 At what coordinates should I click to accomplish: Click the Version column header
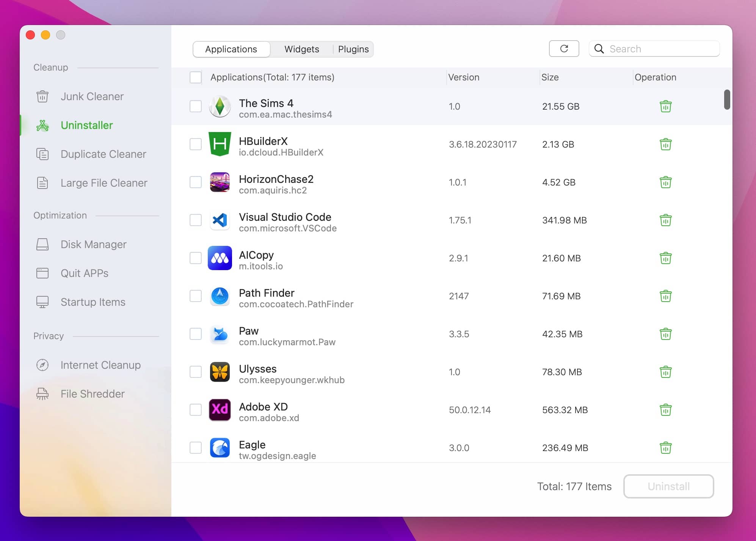[464, 77]
